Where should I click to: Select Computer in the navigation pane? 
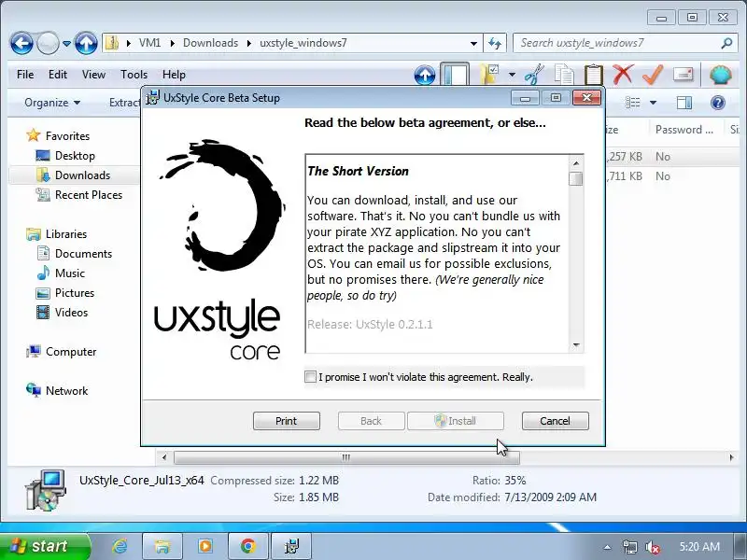click(71, 352)
